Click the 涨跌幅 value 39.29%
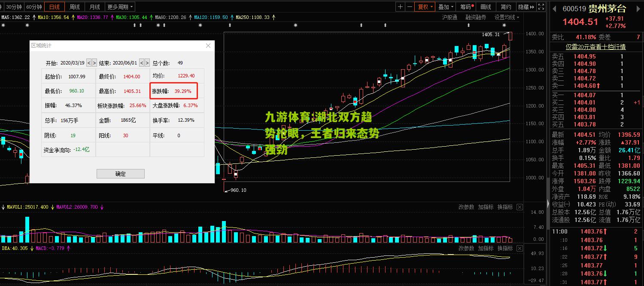 (183, 91)
